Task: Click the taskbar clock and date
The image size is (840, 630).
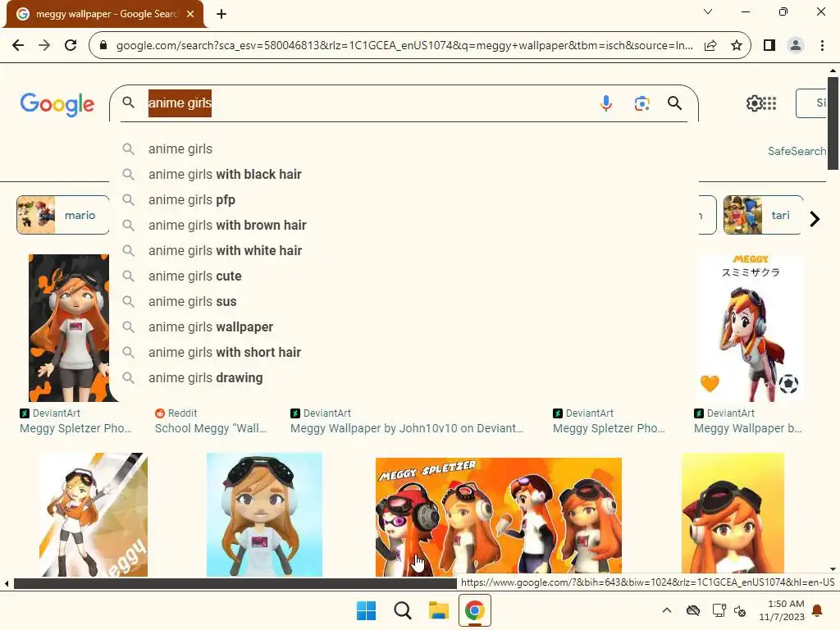Action: [x=782, y=610]
